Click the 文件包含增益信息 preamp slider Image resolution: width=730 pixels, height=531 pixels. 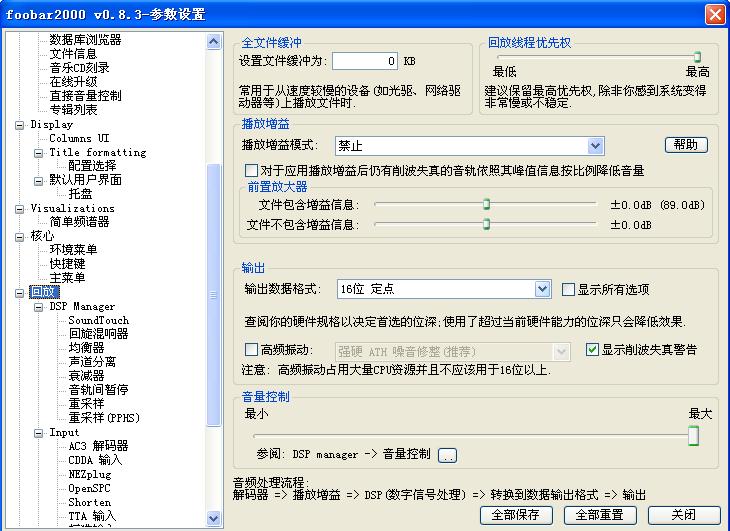pyautogui.click(x=486, y=204)
